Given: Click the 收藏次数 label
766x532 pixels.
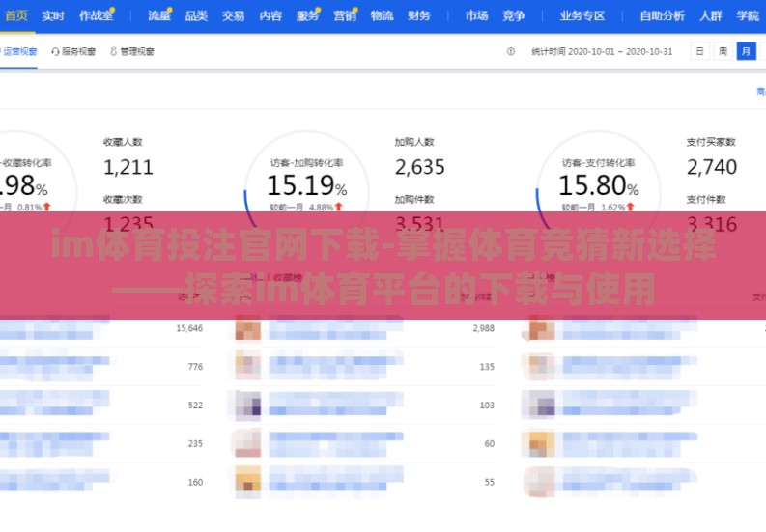Looking at the screenshot, I should (x=123, y=199).
